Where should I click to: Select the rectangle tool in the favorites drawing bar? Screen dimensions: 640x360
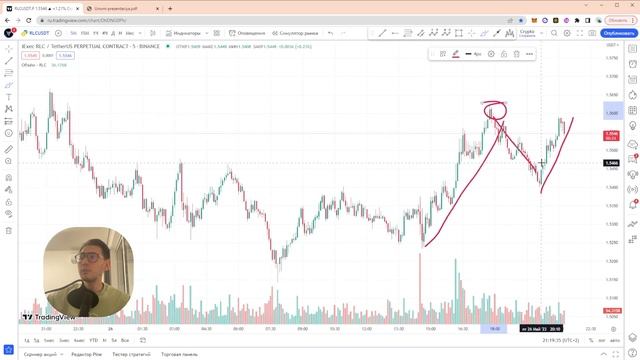459,33
